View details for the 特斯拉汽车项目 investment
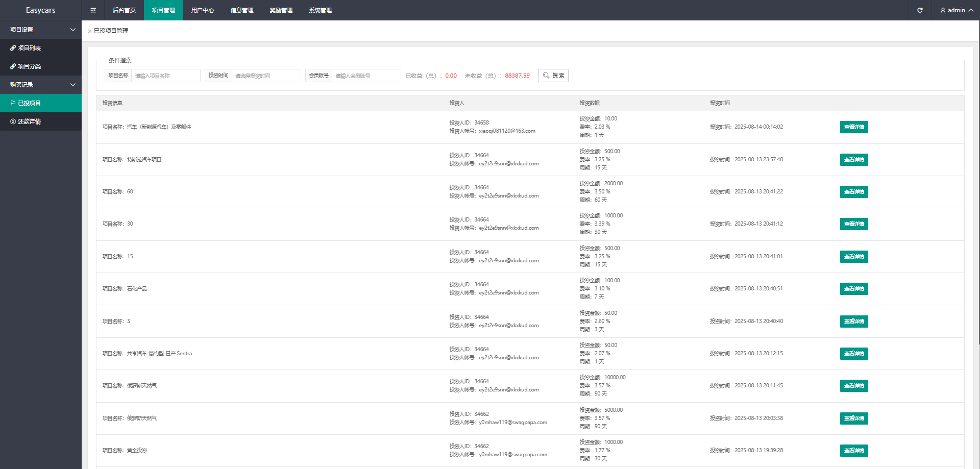The height and width of the screenshot is (469, 980). [853, 160]
